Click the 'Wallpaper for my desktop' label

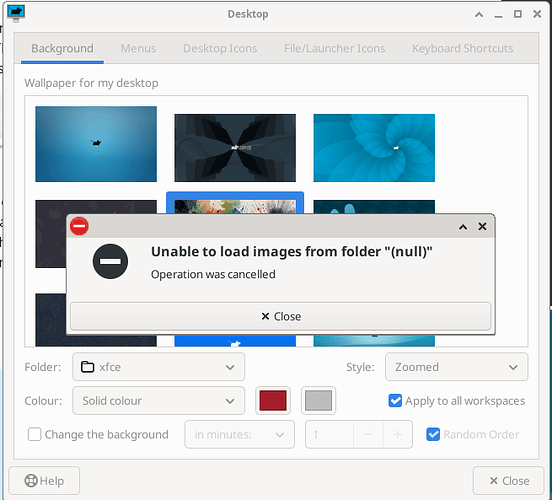[91, 83]
